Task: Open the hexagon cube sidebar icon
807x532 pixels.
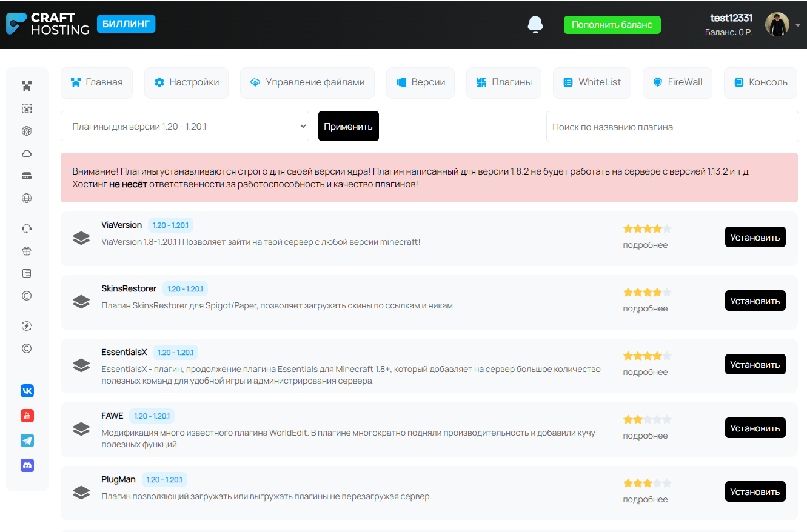Action: [x=27, y=131]
